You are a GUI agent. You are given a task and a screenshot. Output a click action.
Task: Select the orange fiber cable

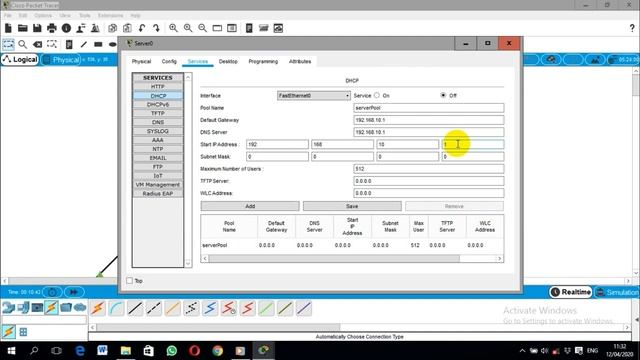(173, 308)
